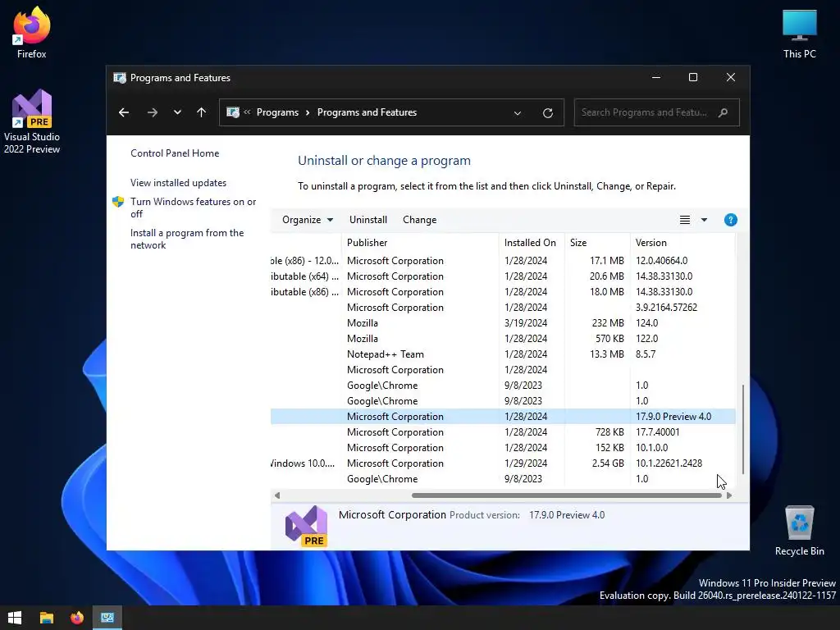Image resolution: width=840 pixels, height=630 pixels.
Task: Open View installed updates link
Action: tap(178, 183)
